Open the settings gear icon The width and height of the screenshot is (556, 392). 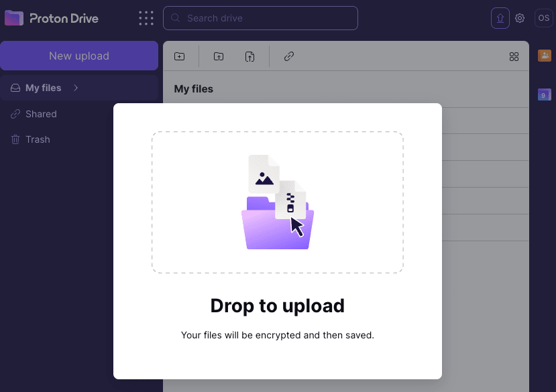point(520,18)
